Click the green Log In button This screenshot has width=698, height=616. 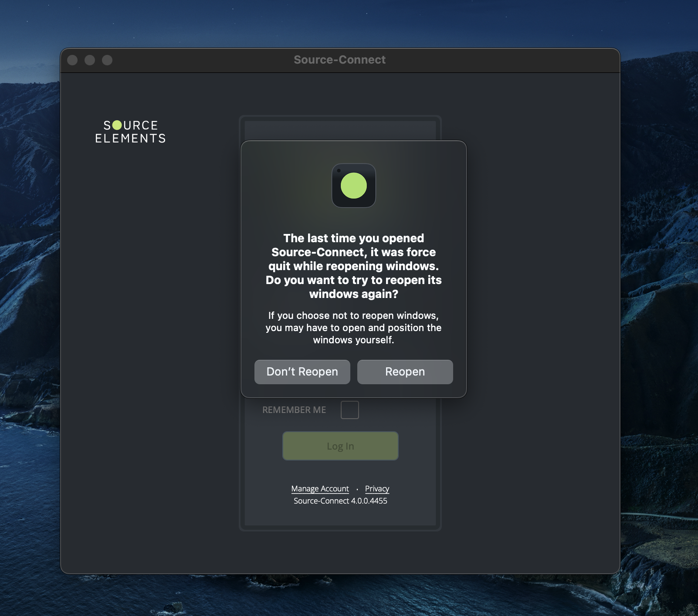pyautogui.click(x=340, y=446)
